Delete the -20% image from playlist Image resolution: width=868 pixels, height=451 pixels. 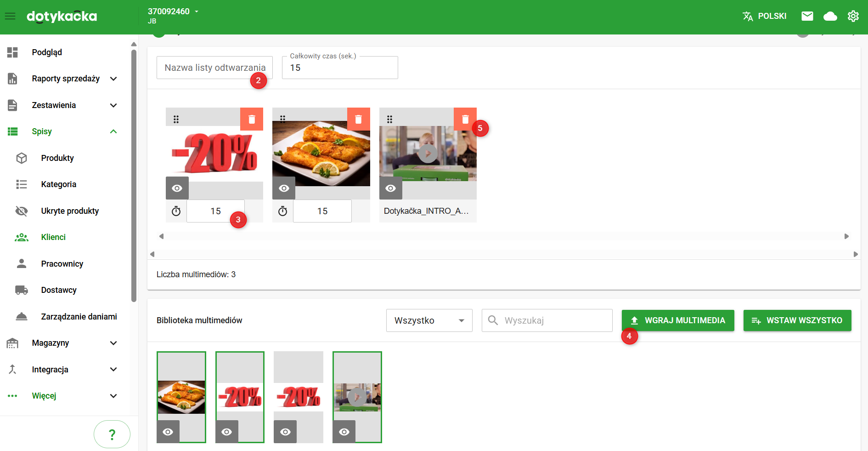coord(252,120)
